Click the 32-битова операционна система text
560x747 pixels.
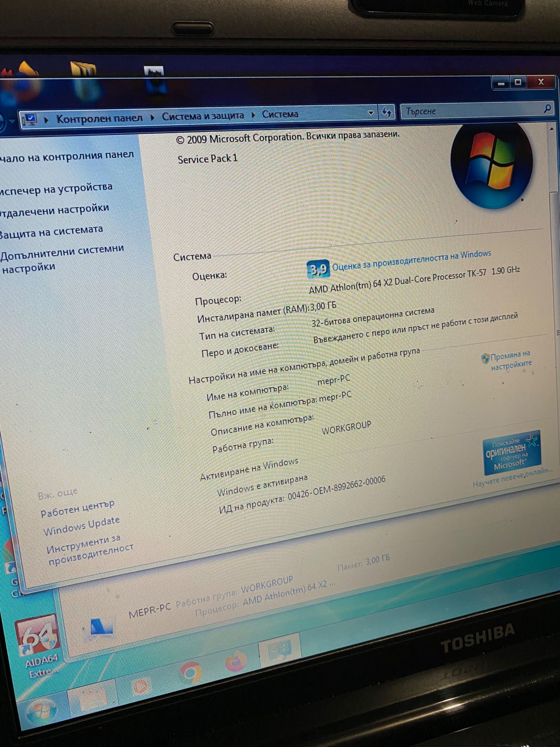coord(373,317)
